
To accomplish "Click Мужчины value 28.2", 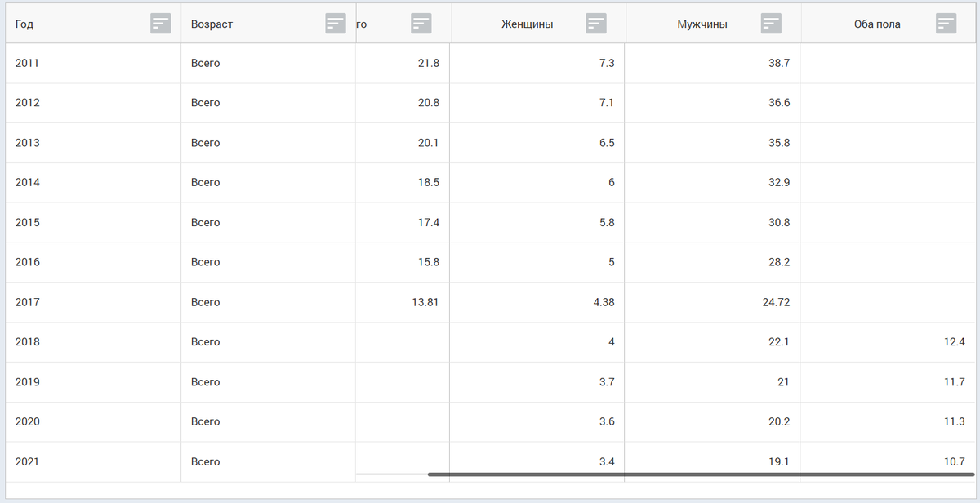I will click(x=779, y=262).
